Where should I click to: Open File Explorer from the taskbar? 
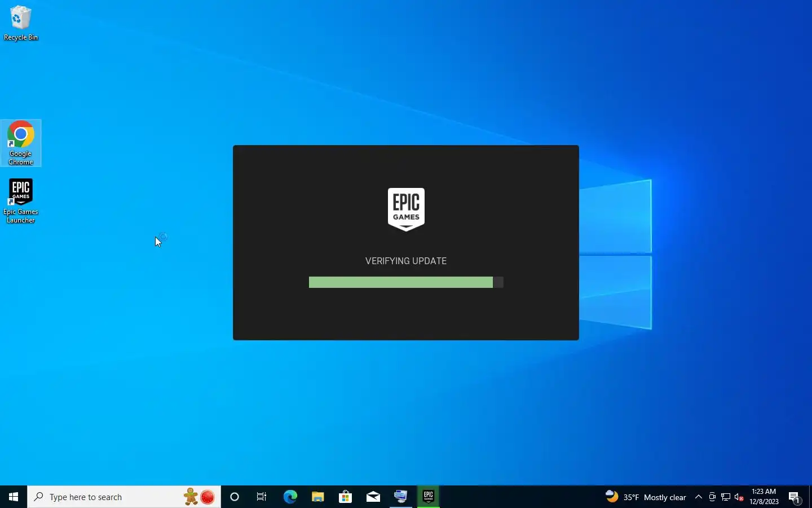[318, 497]
